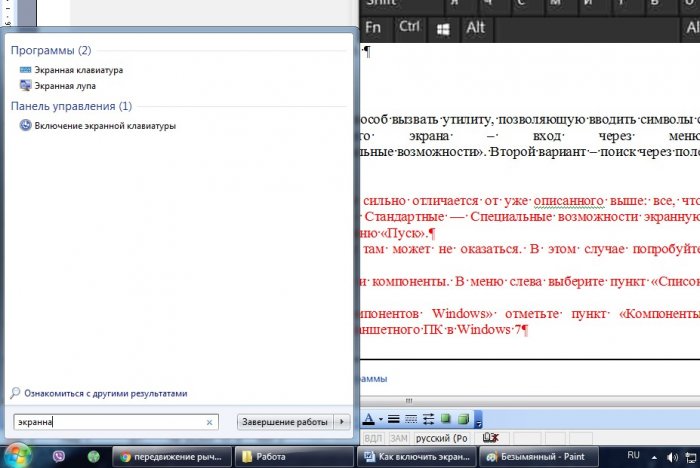Switch input language via RU indicator
Viewport: 700px width, 468px height.
click(633, 455)
